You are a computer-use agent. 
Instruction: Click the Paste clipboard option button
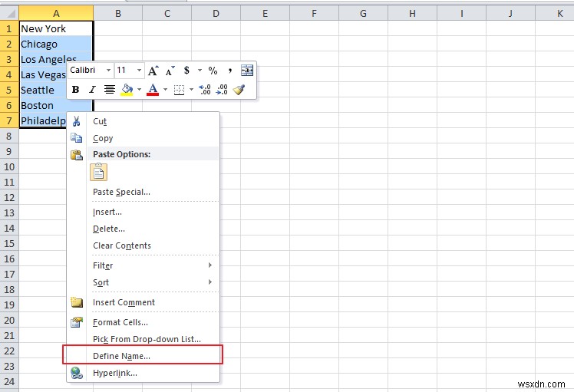pos(98,173)
